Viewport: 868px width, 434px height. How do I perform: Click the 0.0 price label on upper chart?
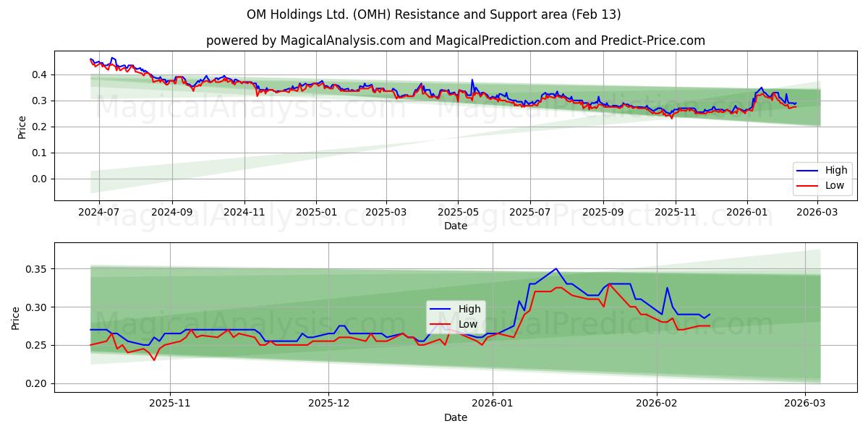[41, 179]
